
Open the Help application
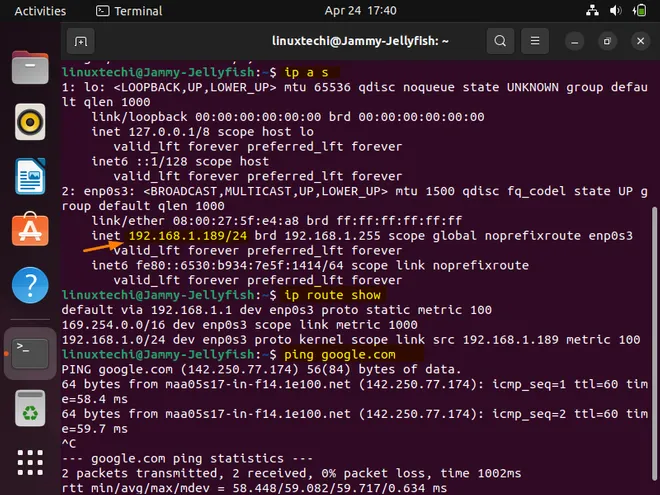[x=30, y=285]
